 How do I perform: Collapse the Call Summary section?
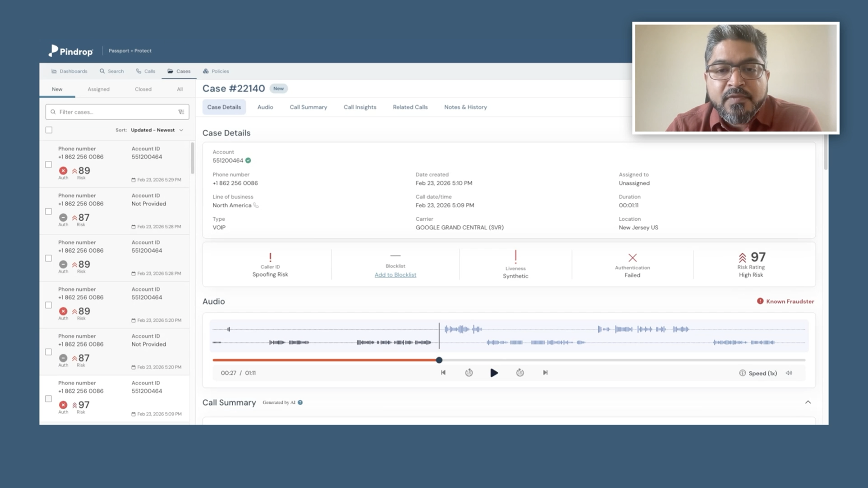(x=808, y=402)
